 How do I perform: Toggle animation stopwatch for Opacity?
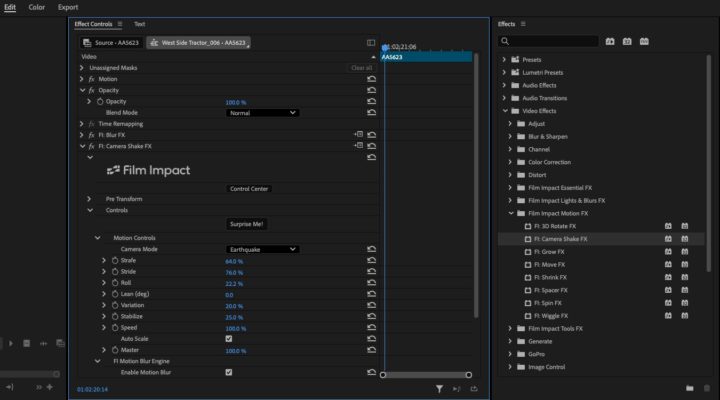point(100,101)
